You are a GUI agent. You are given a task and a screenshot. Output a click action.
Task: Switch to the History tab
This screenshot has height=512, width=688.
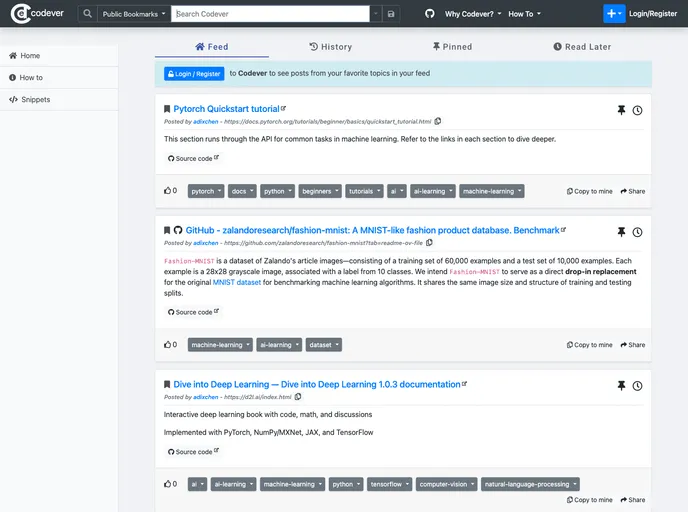click(331, 47)
